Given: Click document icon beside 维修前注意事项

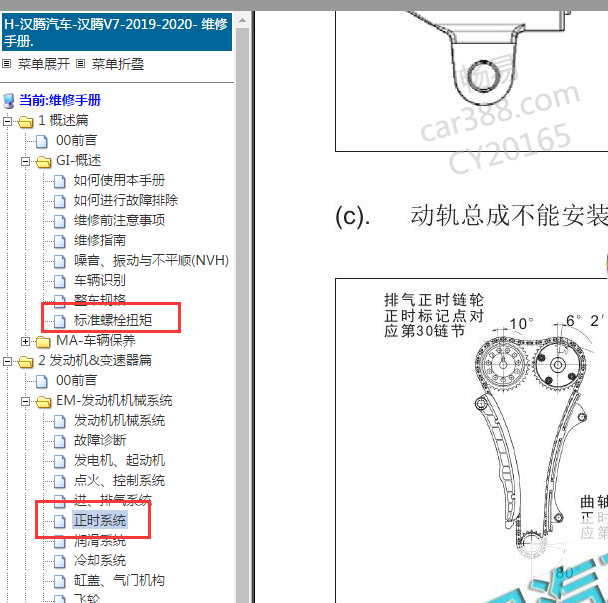Looking at the screenshot, I should pos(59,221).
